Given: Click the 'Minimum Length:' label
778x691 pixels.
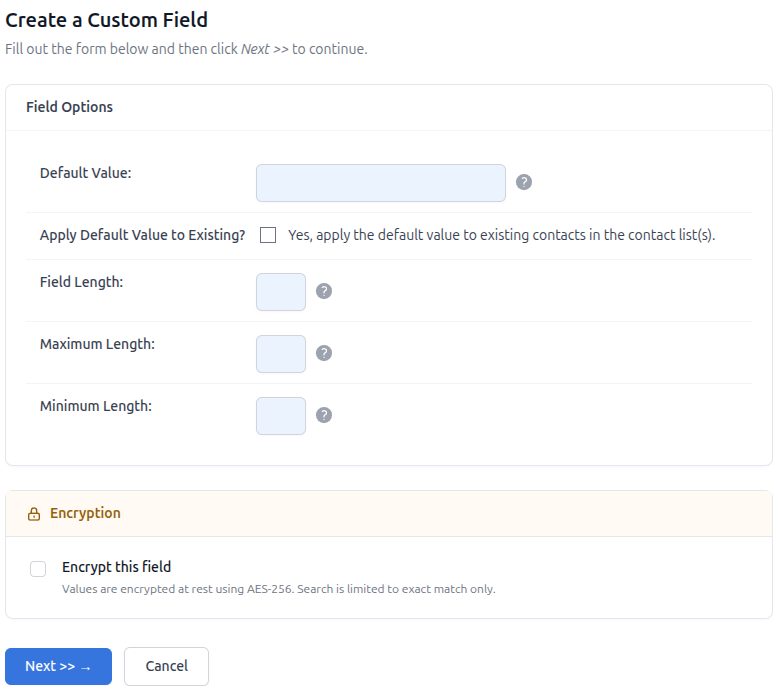Looking at the screenshot, I should point(96,406).
